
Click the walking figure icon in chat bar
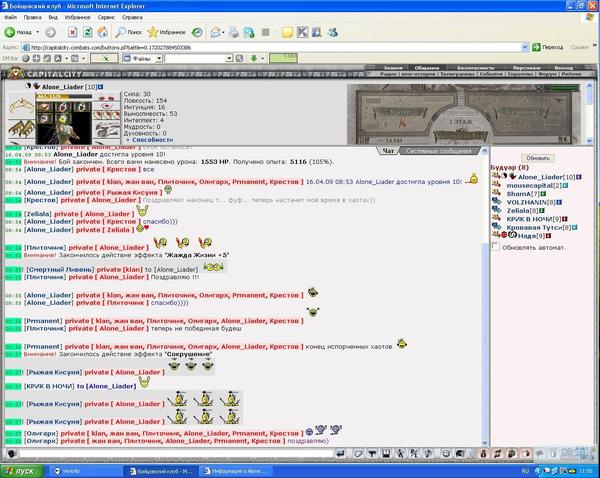tap(400, 454)
